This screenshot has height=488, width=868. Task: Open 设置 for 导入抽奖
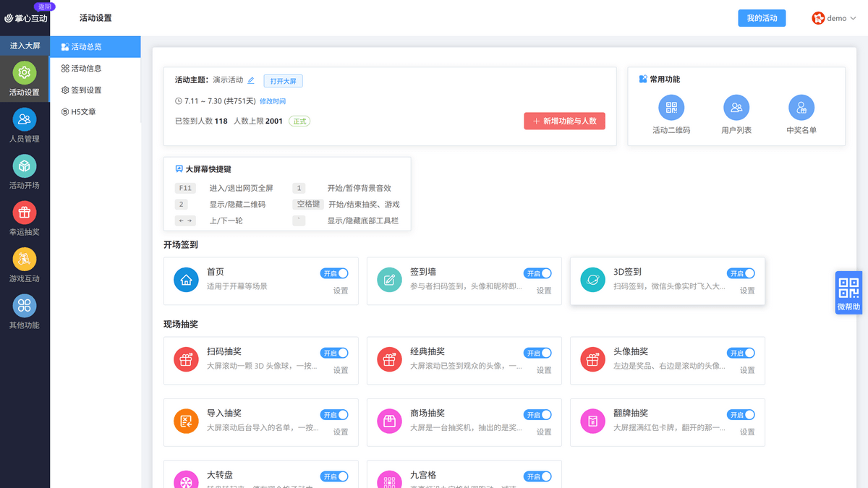click(341, 432)
